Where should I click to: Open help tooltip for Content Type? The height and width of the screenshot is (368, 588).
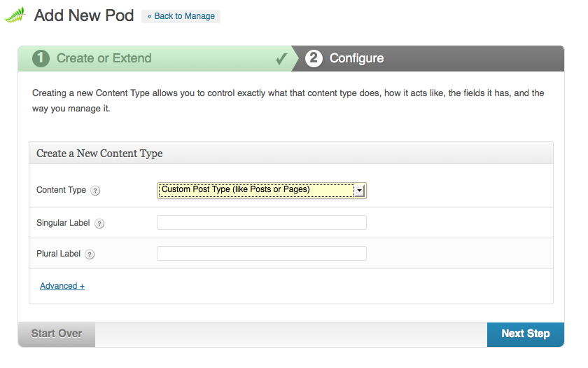click(95, 191)
